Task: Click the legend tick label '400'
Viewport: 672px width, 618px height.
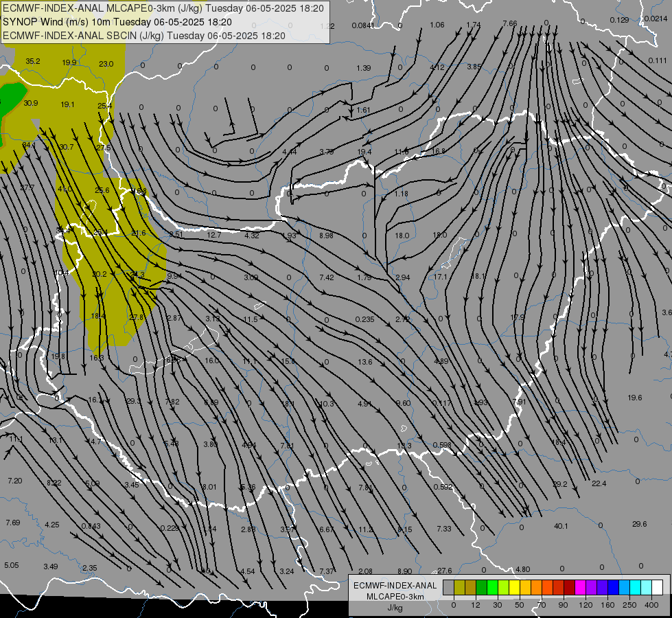Action: pos(651,605)
